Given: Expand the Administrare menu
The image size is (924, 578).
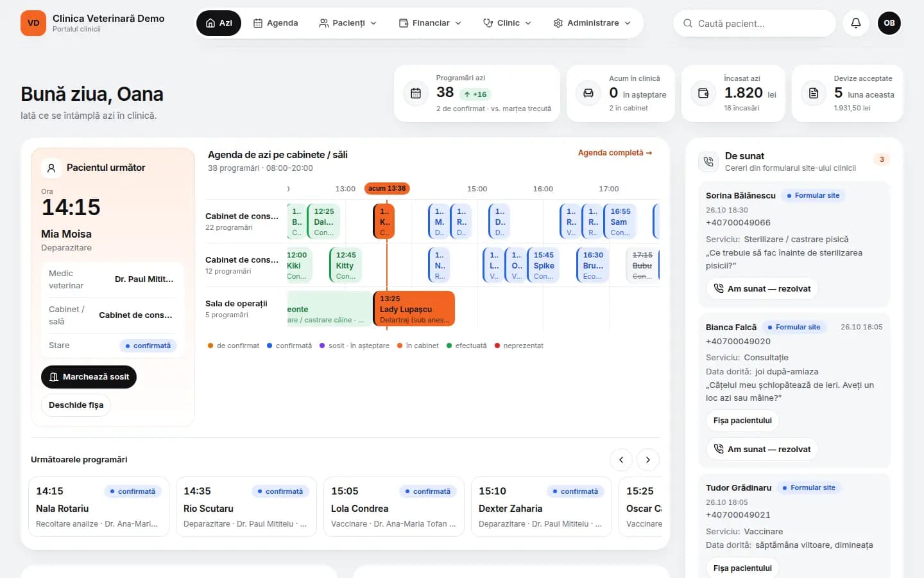Looking at the screenshot, I should point(592,23).
